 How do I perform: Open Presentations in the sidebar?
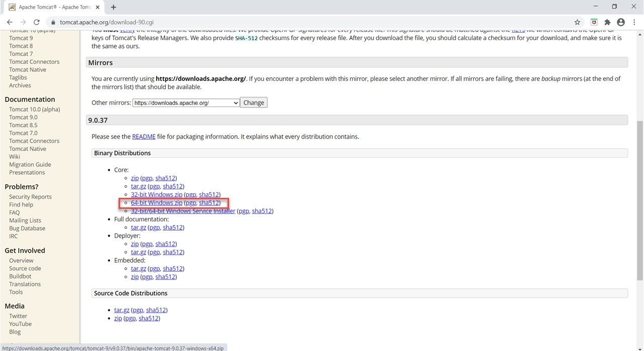click(27, 173)
